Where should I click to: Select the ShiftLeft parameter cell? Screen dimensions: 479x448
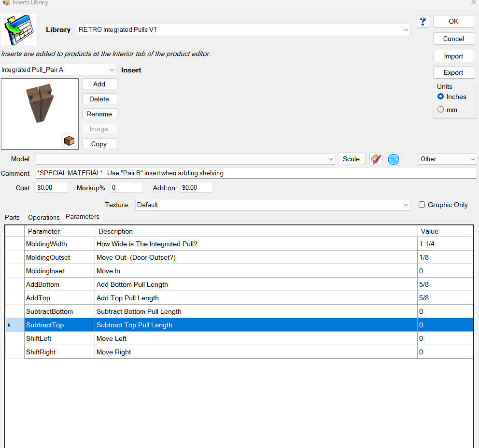point(59,338)
